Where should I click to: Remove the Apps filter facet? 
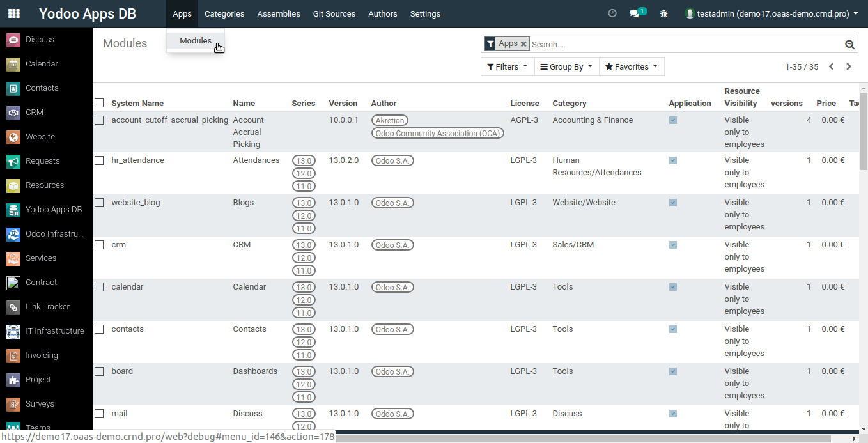(x=523, y=44)
